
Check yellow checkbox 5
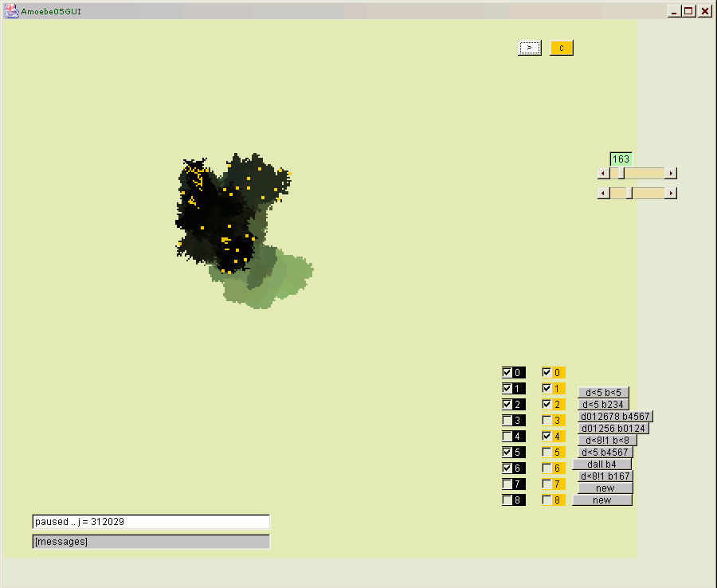click(x=547, y=453)
